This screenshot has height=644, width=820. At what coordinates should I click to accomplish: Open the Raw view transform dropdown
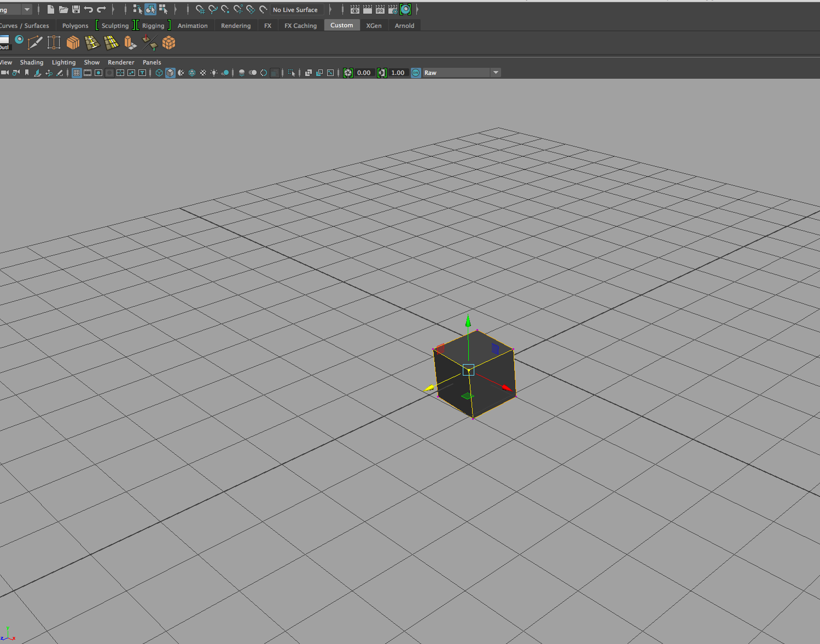click(x=495, y=72)
